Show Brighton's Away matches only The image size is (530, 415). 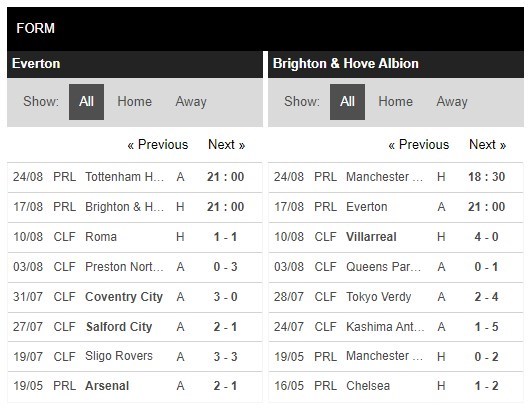click(452, 102)
